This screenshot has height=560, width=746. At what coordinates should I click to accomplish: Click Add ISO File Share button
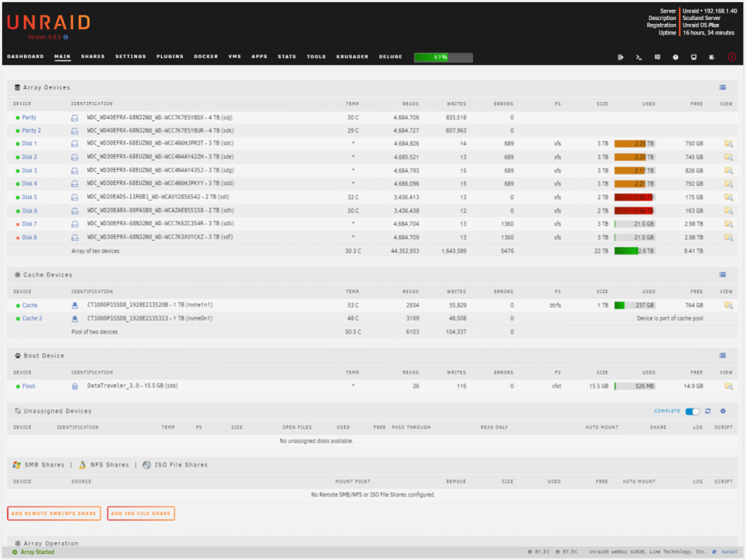[x=141, y=514]
